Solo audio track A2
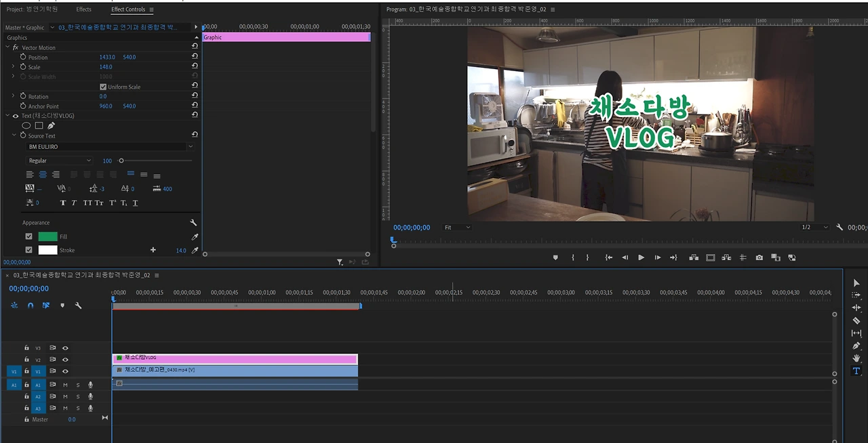Viewport: 868px width, 443px height. tap(78, 396)
